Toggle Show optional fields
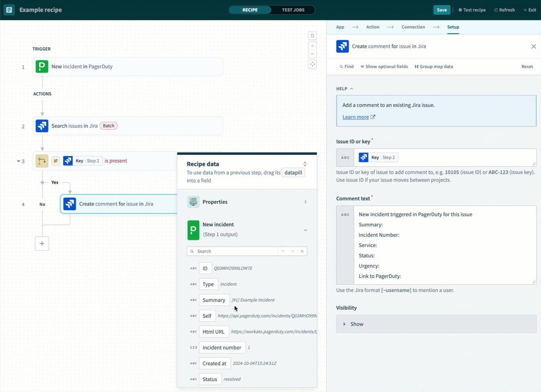 (x=384, y=67)
